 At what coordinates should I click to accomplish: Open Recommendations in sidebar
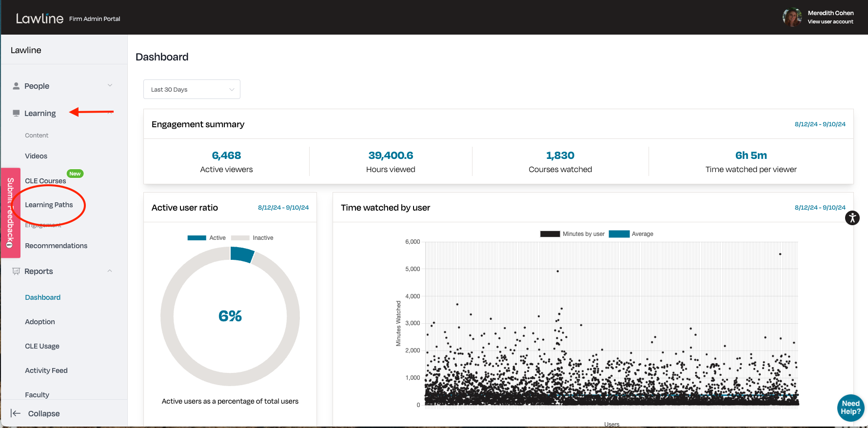coord(56,246)
